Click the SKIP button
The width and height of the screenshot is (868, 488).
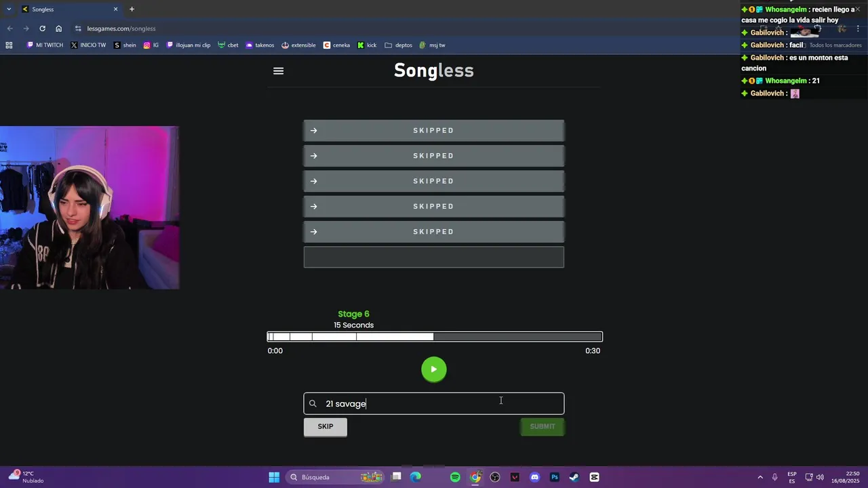pos(325,426)
